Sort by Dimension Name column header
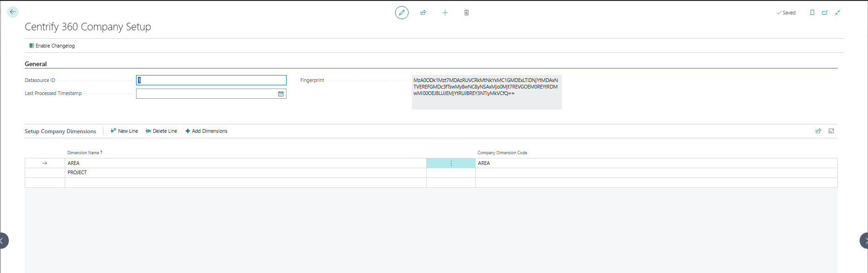The height and width of the screenshot is (273, 868). click(x=83, y=153)
